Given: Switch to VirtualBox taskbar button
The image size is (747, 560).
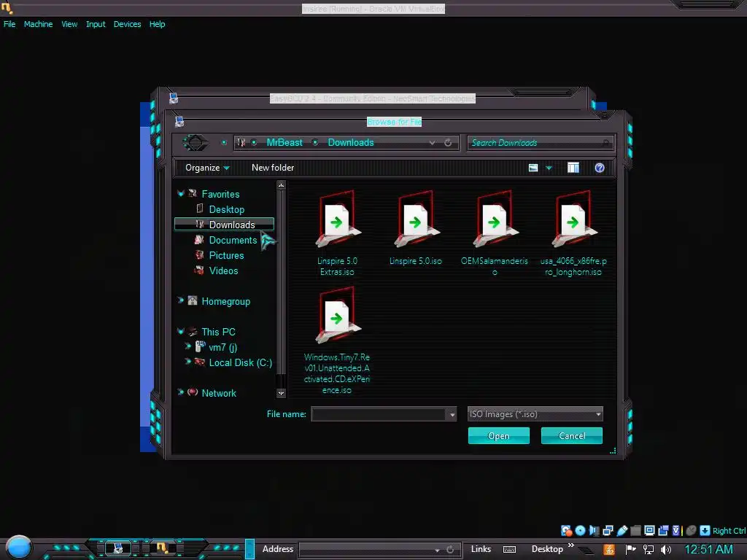Looking at the screenshot, I should [162, 548].
